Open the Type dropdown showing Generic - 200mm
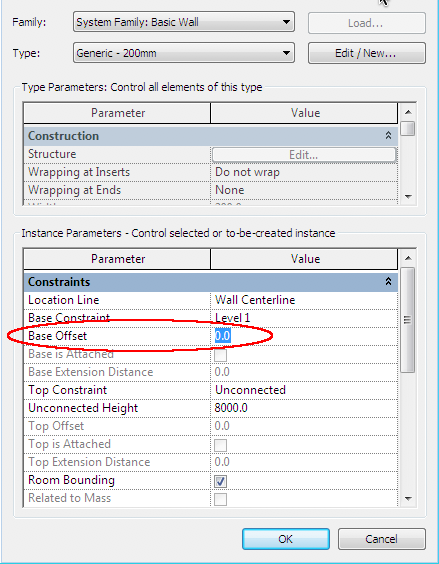The image size is (439, 564). tap(184, 53)
